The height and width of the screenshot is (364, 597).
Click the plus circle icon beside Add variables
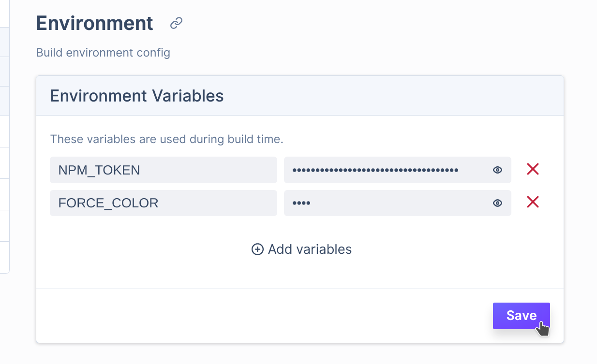click(x=257, y=249)
